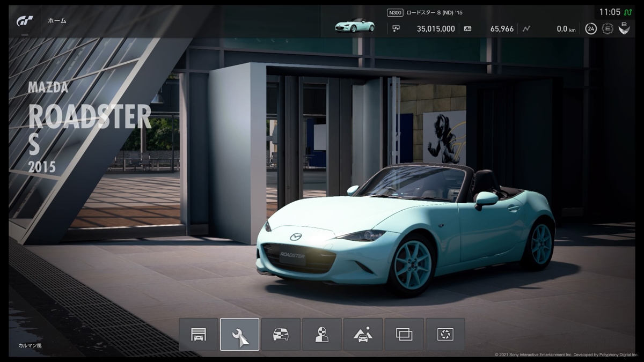644x362 pixels.
Task: Open the livery editor car icon
Action: pos(281,334)
